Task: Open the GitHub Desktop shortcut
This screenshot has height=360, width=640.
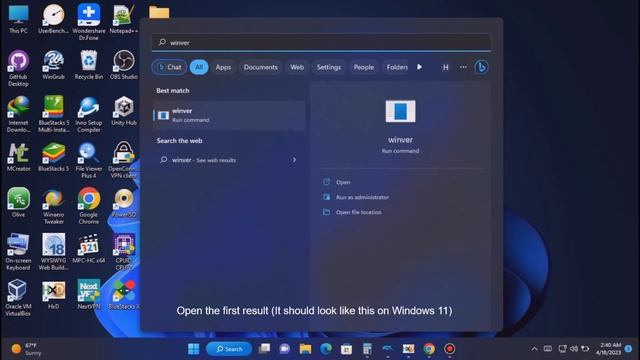Action: (18, 68)
